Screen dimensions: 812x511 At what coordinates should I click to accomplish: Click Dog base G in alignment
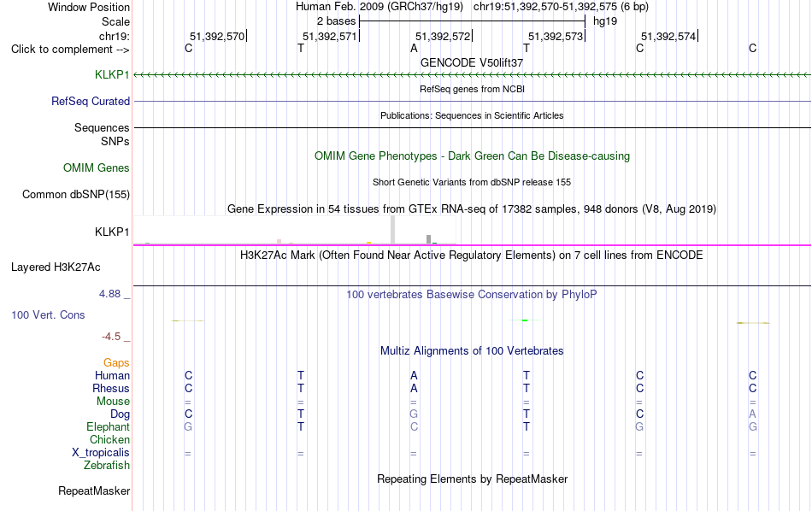pyautogui.click(x=414, y=414)
